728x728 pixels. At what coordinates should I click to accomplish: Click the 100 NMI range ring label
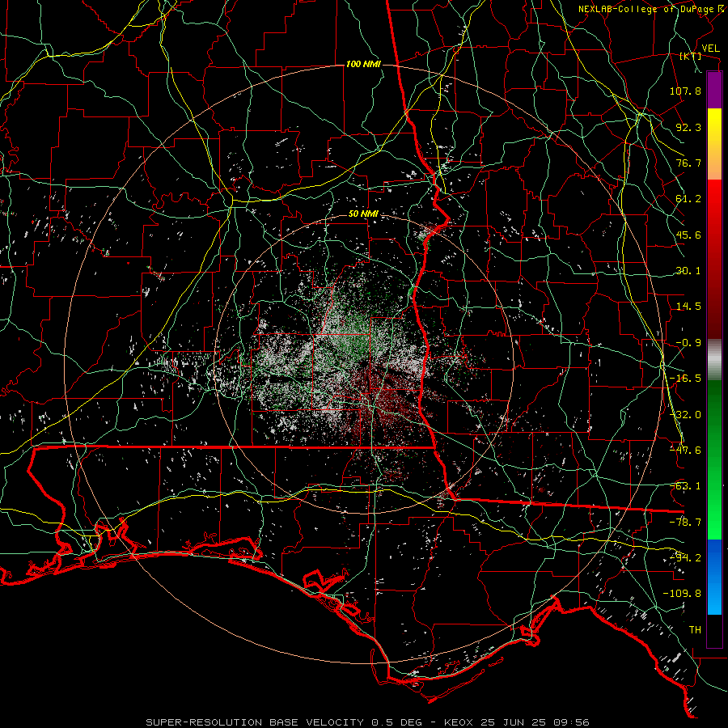point(363,64)
